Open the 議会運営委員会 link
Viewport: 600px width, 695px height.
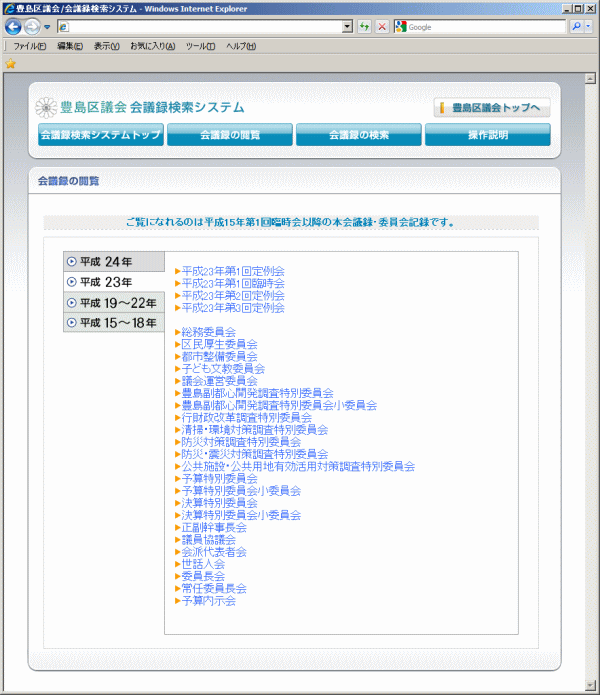pos(219,381)
